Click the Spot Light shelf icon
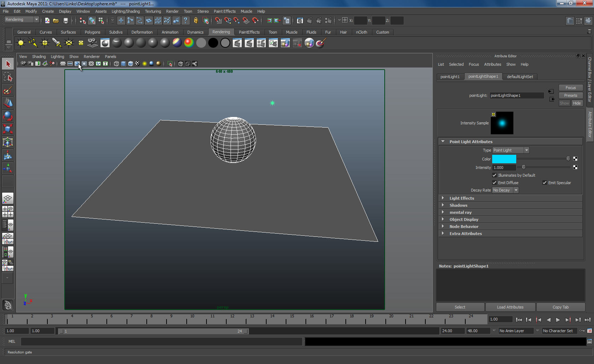This screenshot has width=594, height=364. click(x=57, y=43)
